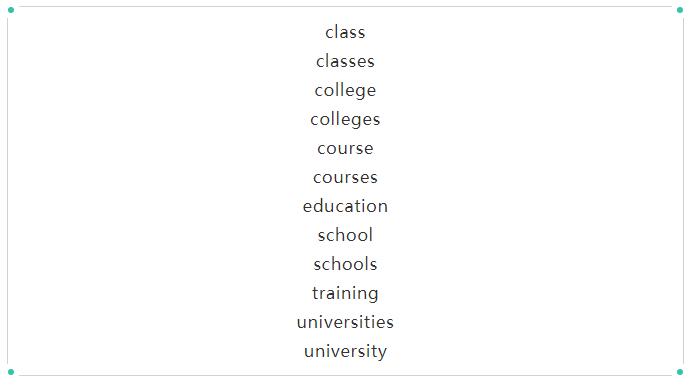
Task: Click the word "class" in the list
Action: point(345,32)
